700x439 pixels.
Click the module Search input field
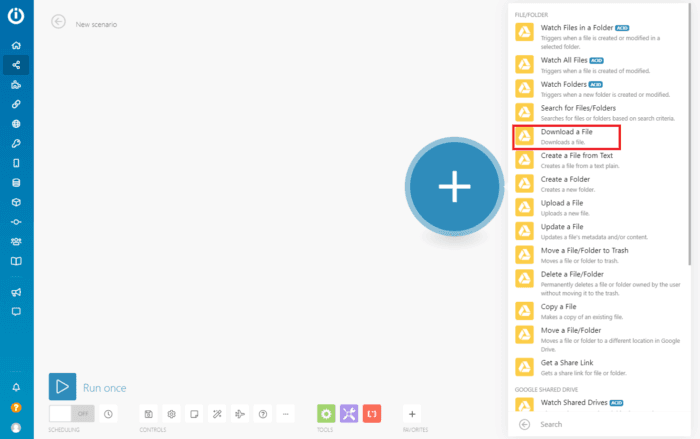[612, 424]
